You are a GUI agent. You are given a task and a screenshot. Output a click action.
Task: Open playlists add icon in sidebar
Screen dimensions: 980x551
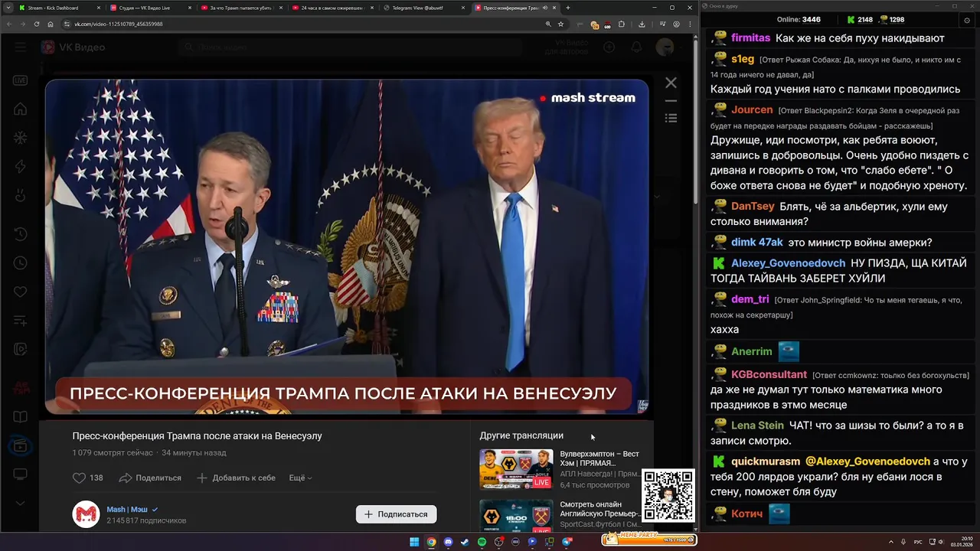click(x=20, y=321)
